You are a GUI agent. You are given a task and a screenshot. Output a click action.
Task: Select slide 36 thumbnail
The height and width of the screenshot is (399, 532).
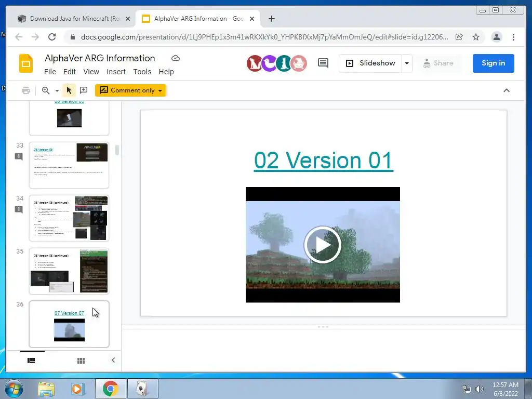[x=69, y=324]
